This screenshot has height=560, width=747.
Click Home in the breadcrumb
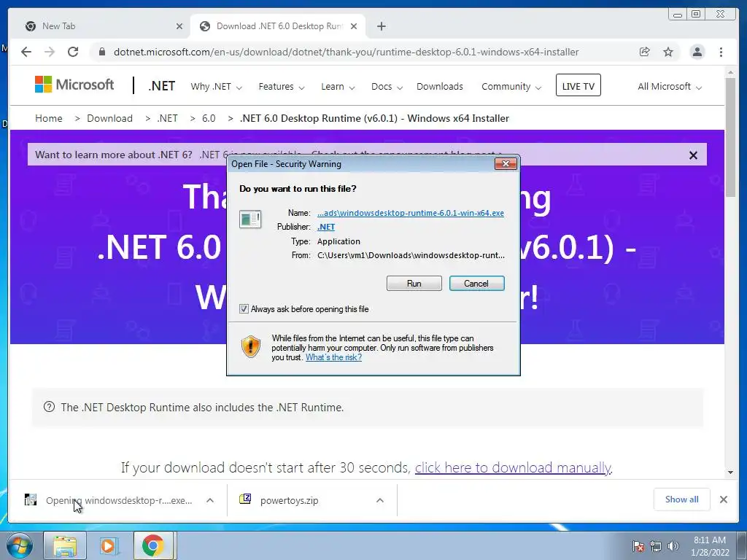pos(49,118)
